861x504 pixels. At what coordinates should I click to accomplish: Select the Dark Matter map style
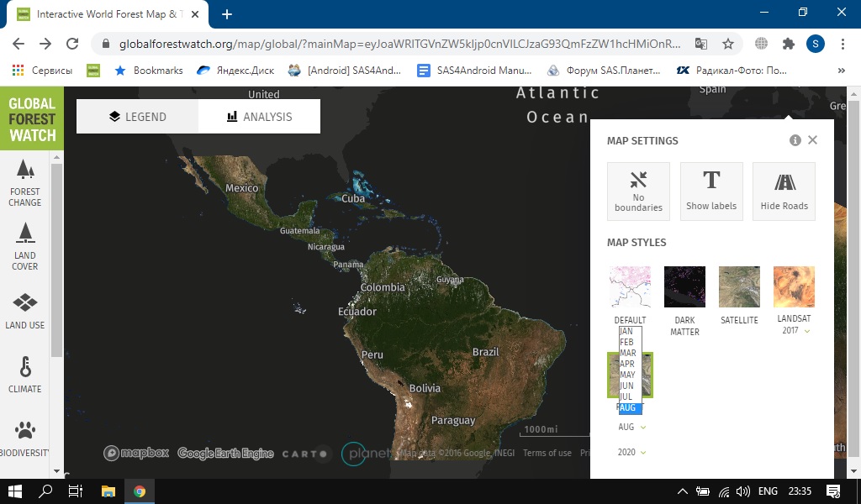tap(684, 287)
